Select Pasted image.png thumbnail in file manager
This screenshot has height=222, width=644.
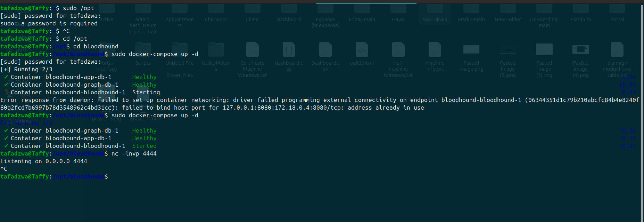[471, 49]
